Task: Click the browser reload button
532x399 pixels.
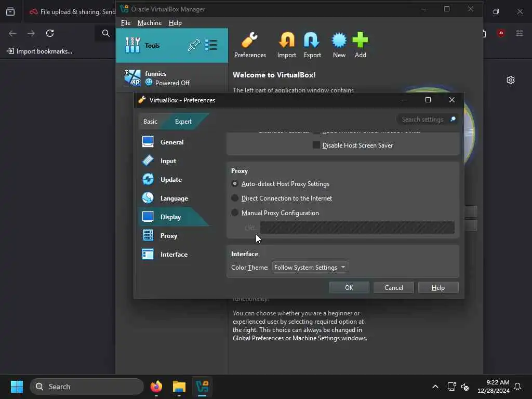Action: 50,33
